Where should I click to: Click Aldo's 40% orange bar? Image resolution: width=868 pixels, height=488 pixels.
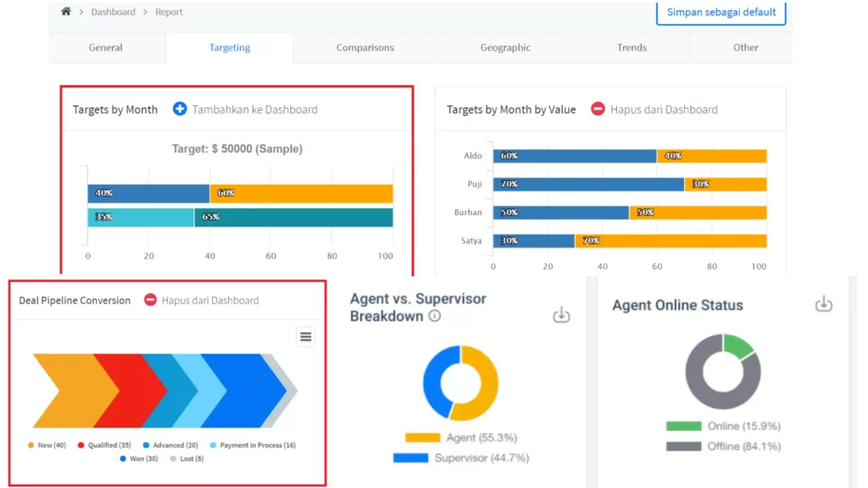712,156
